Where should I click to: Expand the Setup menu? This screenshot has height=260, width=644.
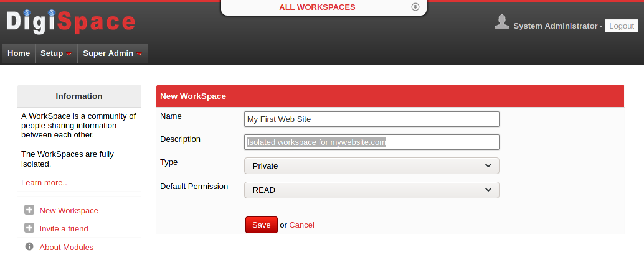(56, 53)
